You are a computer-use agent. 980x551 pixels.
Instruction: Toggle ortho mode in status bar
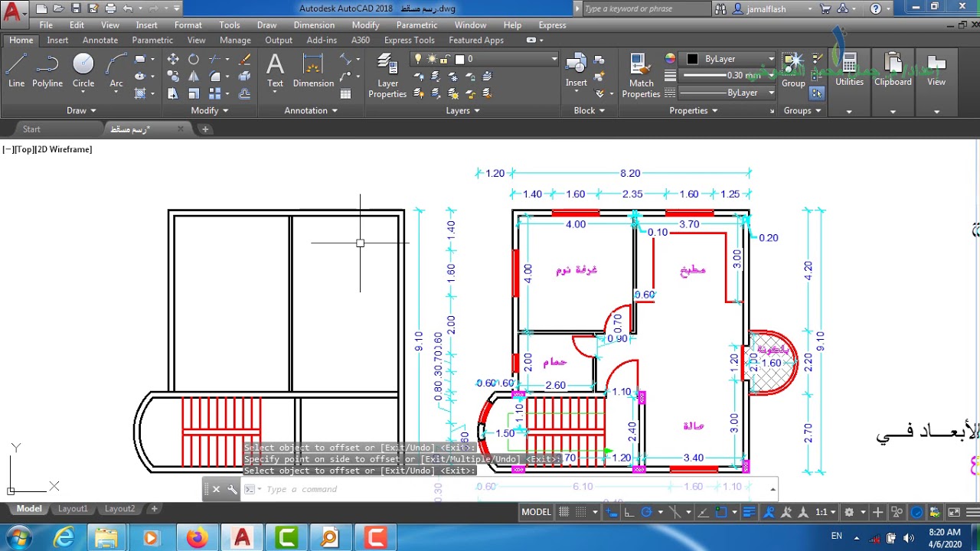pyautogui.click(x=629, y=512)
